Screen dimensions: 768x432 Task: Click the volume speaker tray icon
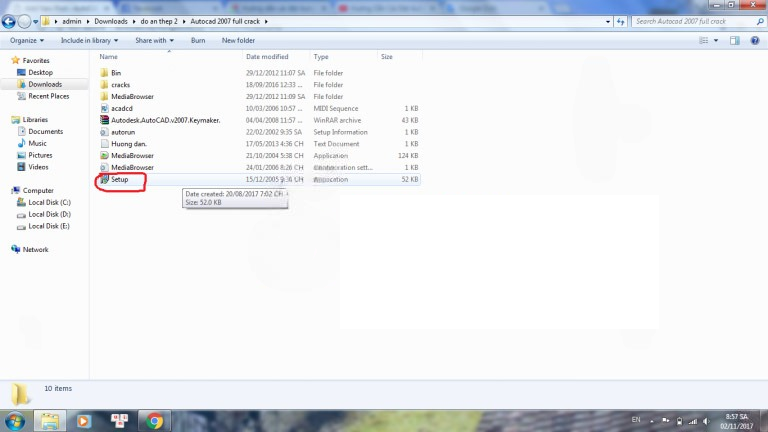click(x=706, y=421)
